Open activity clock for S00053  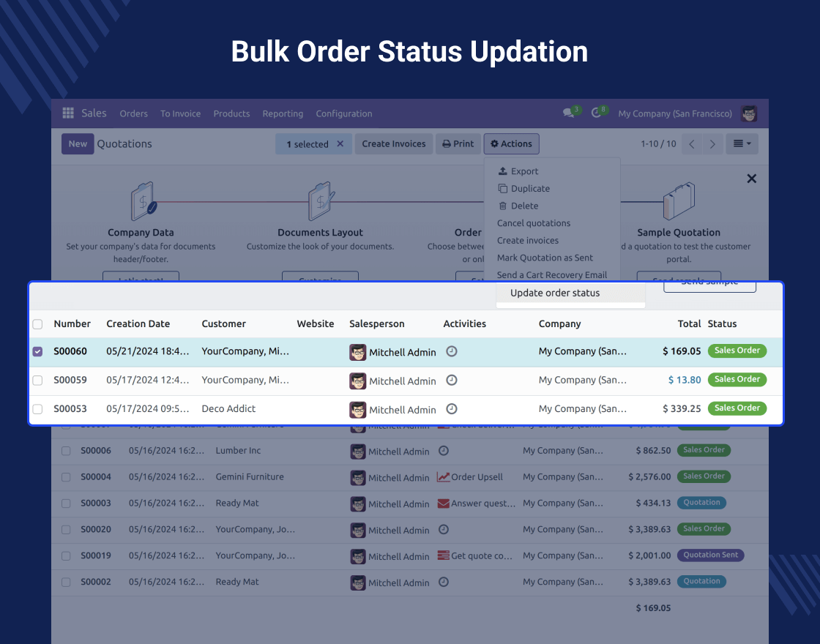pyautogui.click(x=452, y=409)
